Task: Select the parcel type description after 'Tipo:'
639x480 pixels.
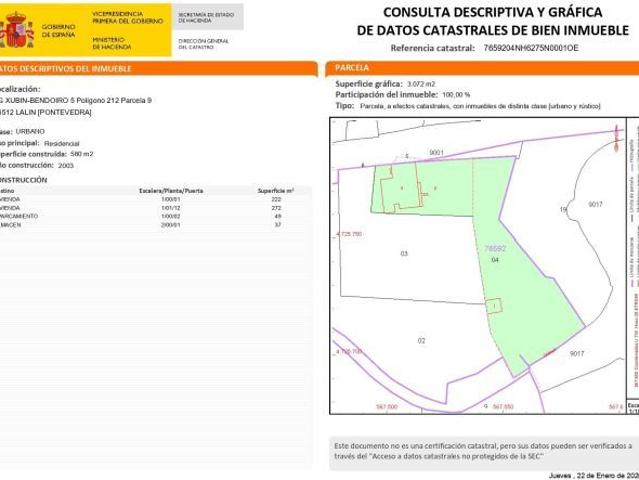Action: point(480,106)
